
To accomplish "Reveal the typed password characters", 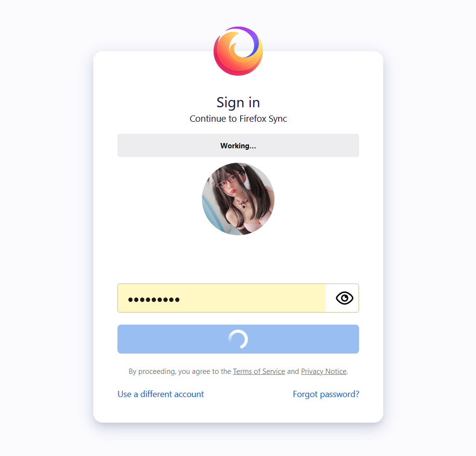I will [x=344, y=298].
